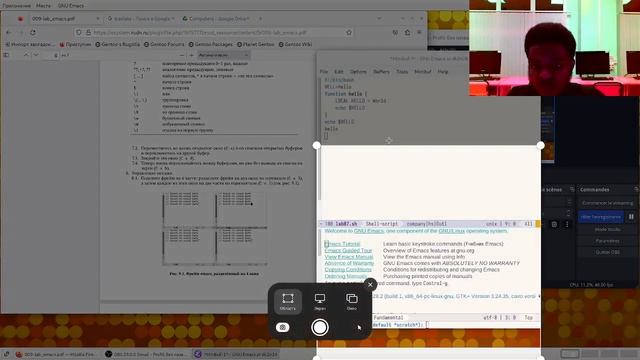This screenshot has height=360, width=640.
Task: Follow the Ordering Manuals link
Action: point(345,276)
